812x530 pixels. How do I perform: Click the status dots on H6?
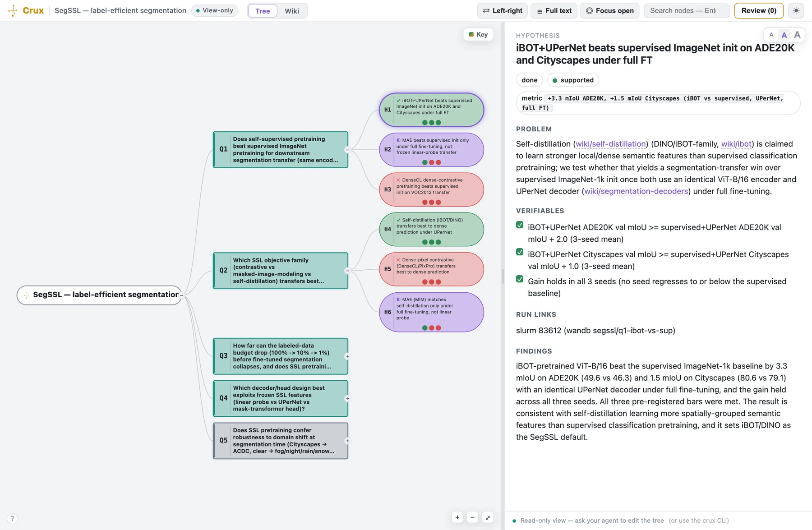[432, 328]
